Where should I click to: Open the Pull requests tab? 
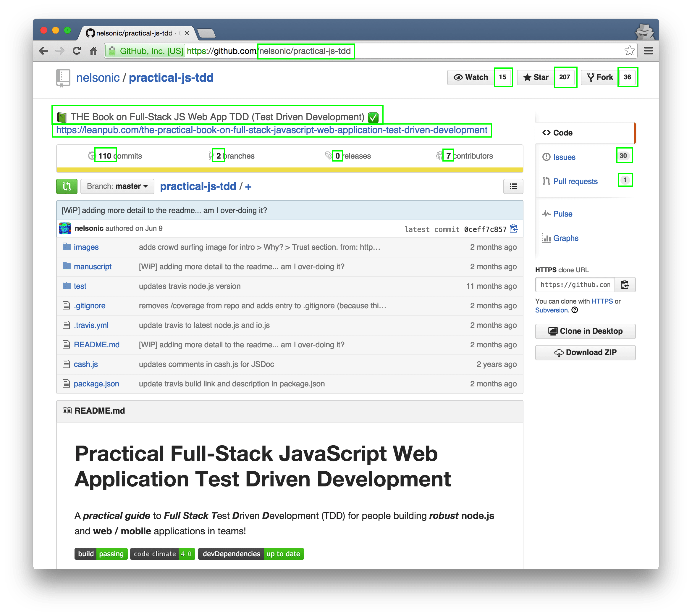(x=575, y=181)
